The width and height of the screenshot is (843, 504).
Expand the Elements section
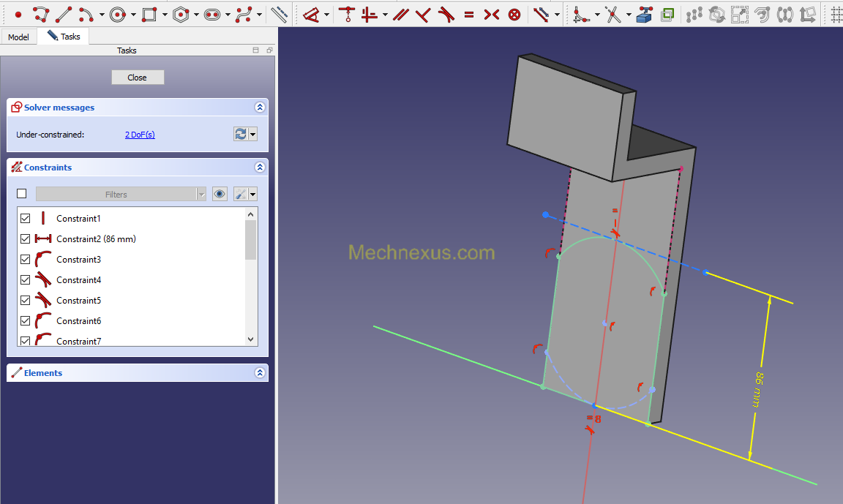pos(260,373)
